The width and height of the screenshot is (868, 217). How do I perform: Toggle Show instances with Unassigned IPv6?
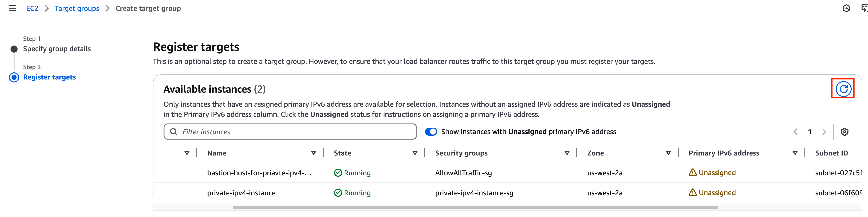coord(431,132)
